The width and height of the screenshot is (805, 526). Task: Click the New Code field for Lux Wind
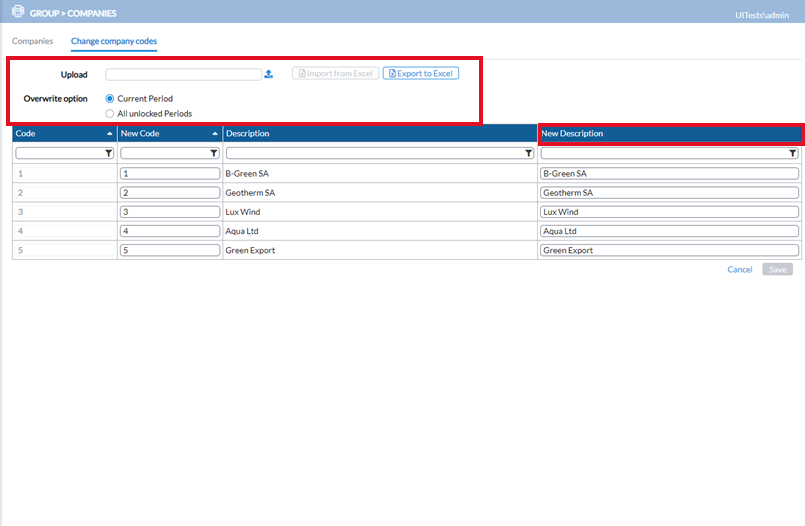click(170, 211)
